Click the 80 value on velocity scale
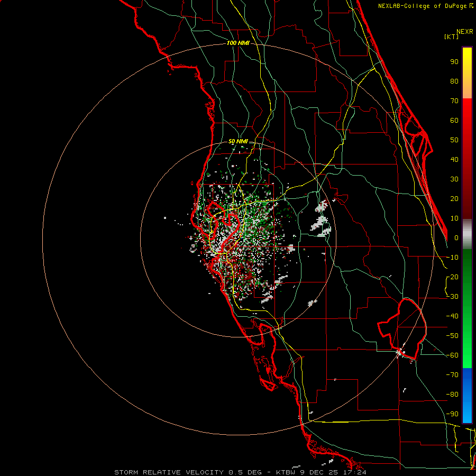 click(454, 81)
